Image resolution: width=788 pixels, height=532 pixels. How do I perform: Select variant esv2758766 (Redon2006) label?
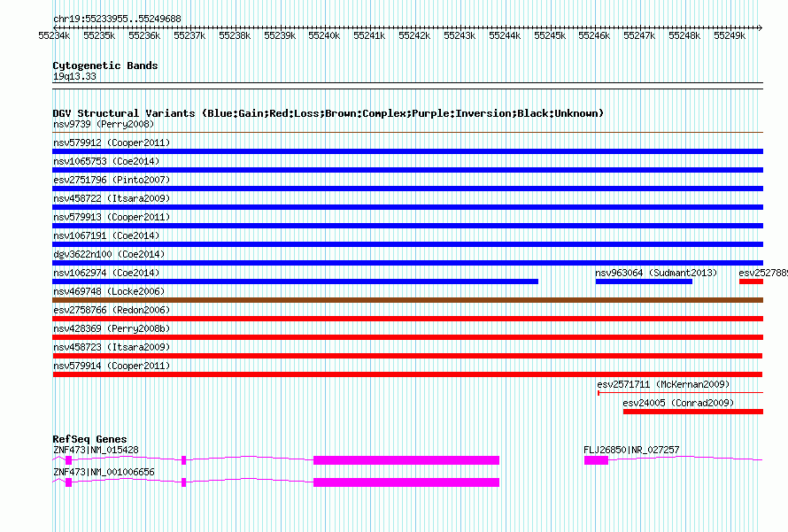pos(112,310)
